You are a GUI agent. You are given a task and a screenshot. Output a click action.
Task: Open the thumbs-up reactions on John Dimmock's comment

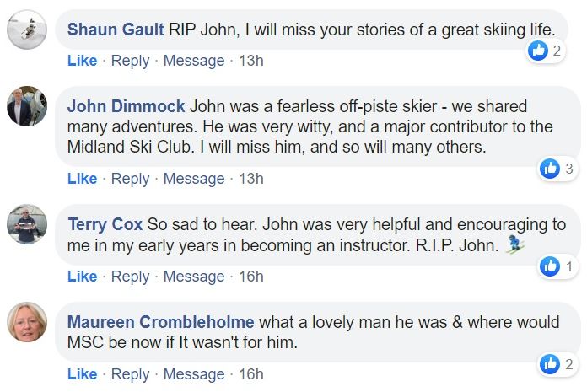click(550, 169)
